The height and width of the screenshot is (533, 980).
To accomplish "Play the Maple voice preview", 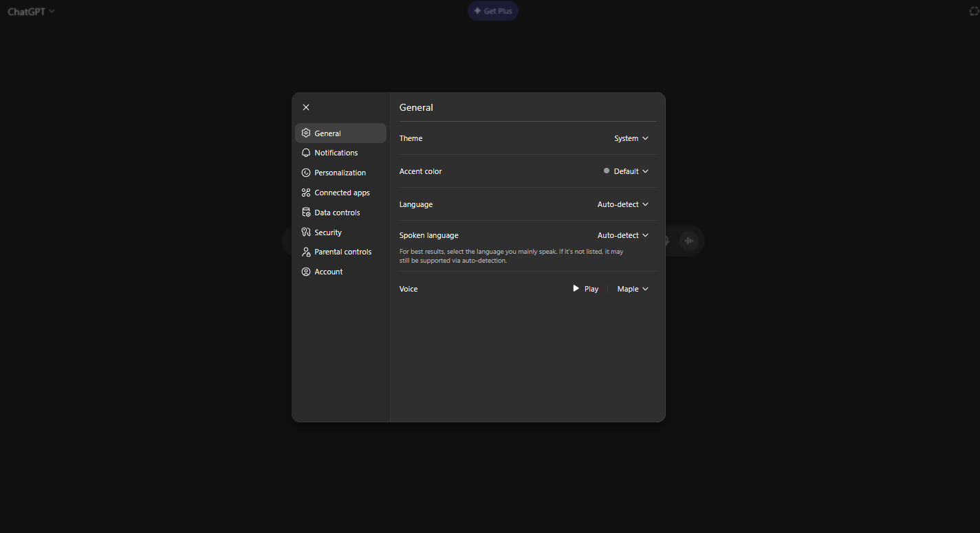I will click(x=584, y=289).
